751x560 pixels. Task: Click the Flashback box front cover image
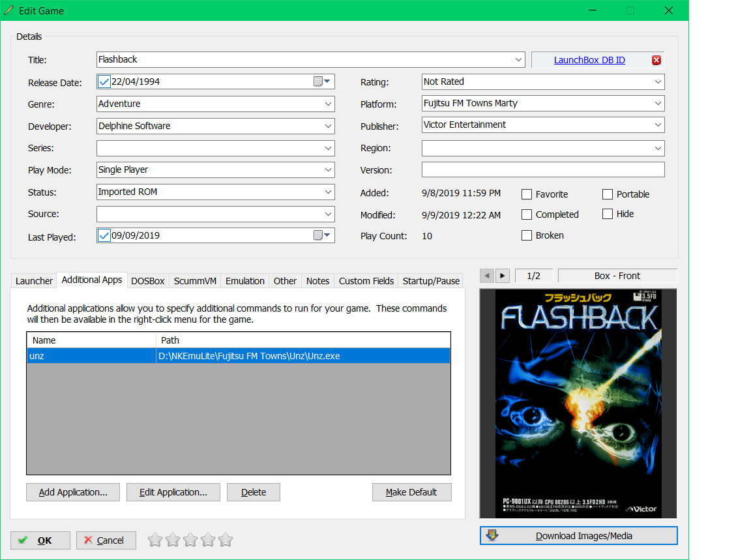(578, 404)
